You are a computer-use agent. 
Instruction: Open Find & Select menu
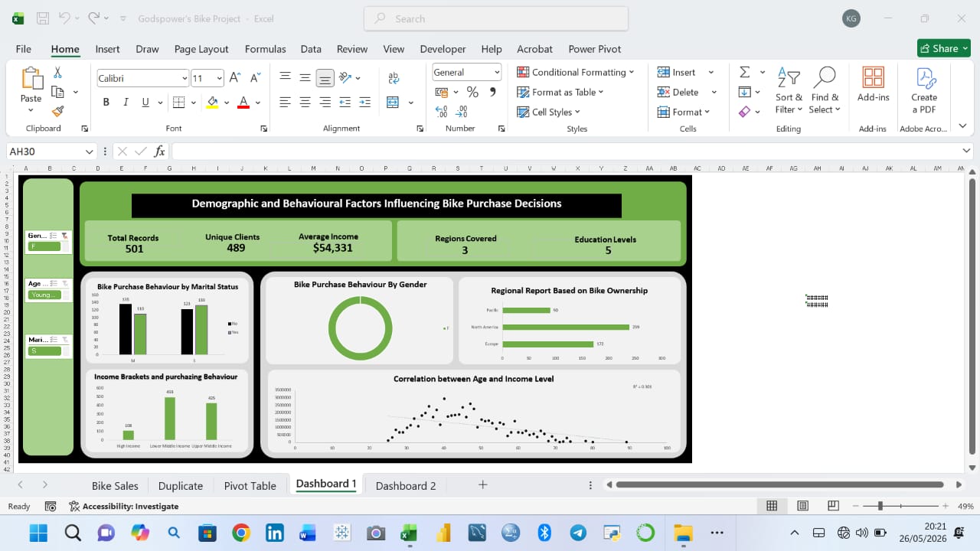pyautogui.click(x=825, y=90)
